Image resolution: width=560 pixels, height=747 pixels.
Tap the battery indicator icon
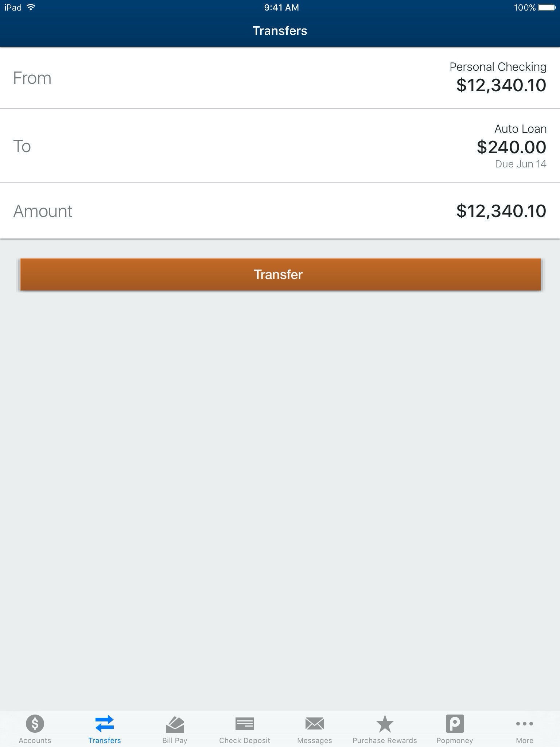tap(547, 7)
